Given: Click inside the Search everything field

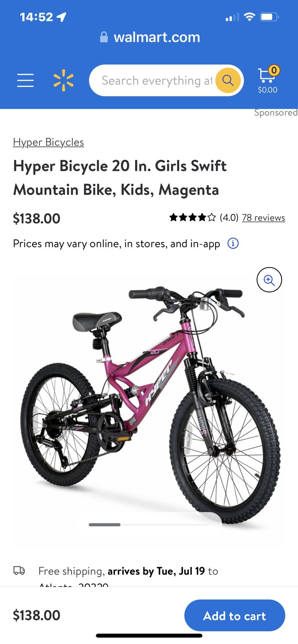Looking at the screenshot, I should click(157, 80).
